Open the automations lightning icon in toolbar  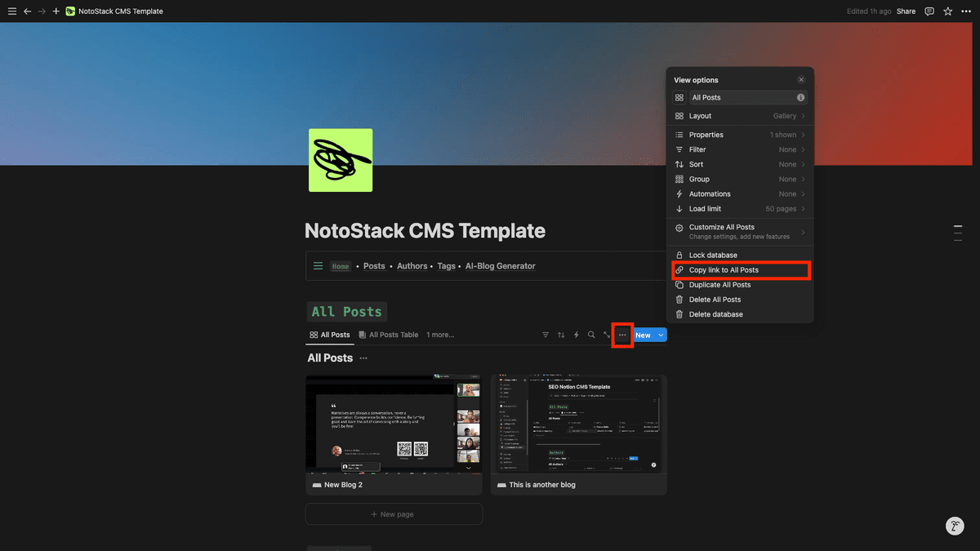pyautogui.click(x=577, y=335)
